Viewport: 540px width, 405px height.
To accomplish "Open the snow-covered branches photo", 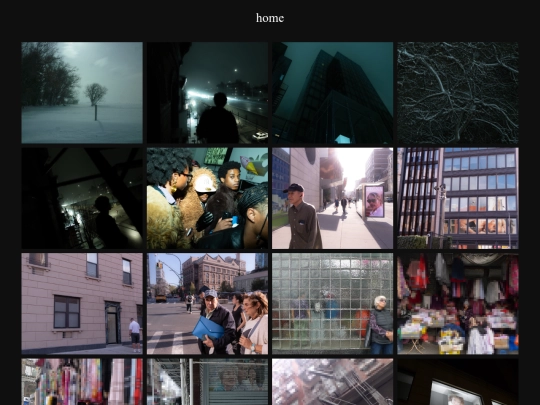I will click(458, 93).
